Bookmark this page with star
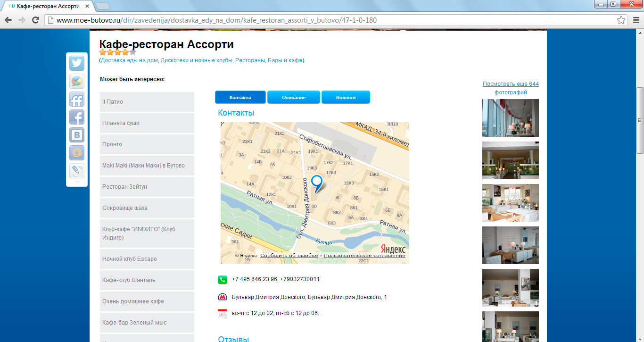The height and width of the screenshot is (342, 644). [621, 20]
